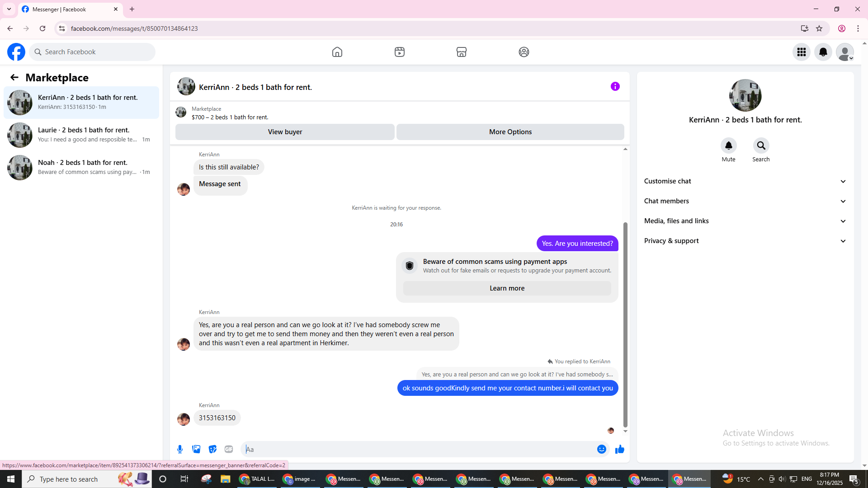Open More Options for this listing
Image resolution: width=868 pixels, height=488 pixels.
tap(510, 132)
